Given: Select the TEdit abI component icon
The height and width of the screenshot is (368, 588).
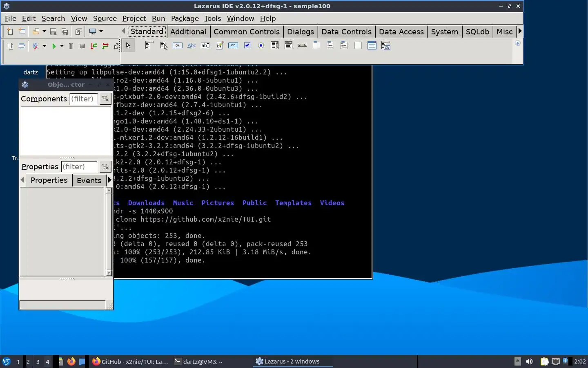Looking at the screenshot, I should (205, 45).
